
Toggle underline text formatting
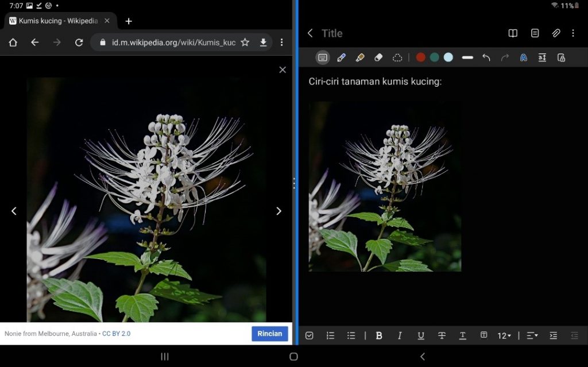(421, 335)
